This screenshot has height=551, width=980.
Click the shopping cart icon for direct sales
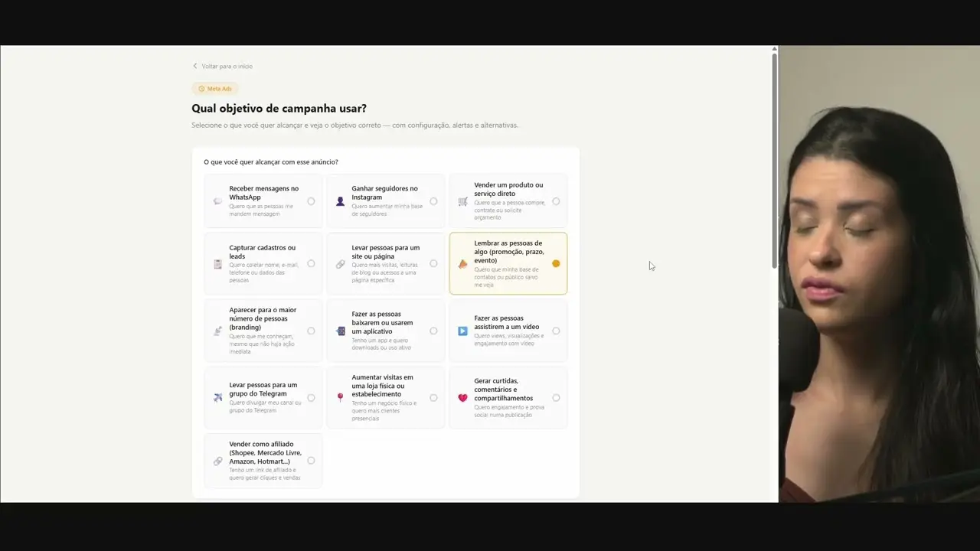coord(462,201)
